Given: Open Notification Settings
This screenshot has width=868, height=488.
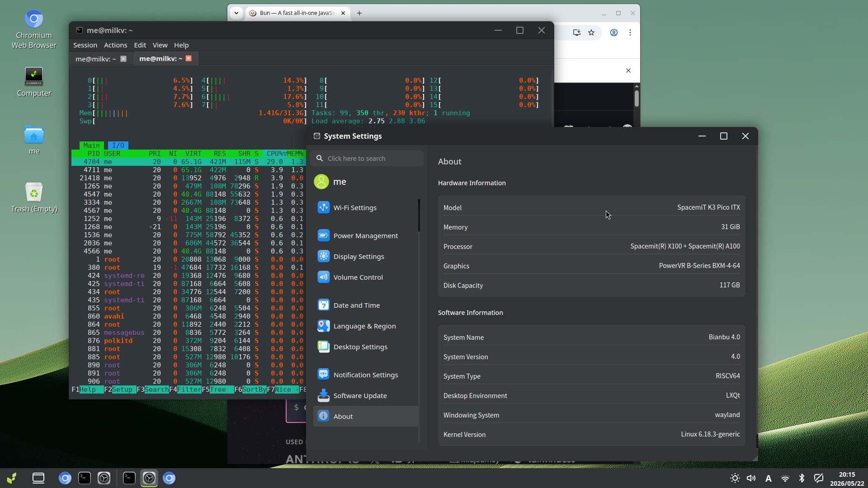Looking at the screenshot, I should tap(366, 375).
